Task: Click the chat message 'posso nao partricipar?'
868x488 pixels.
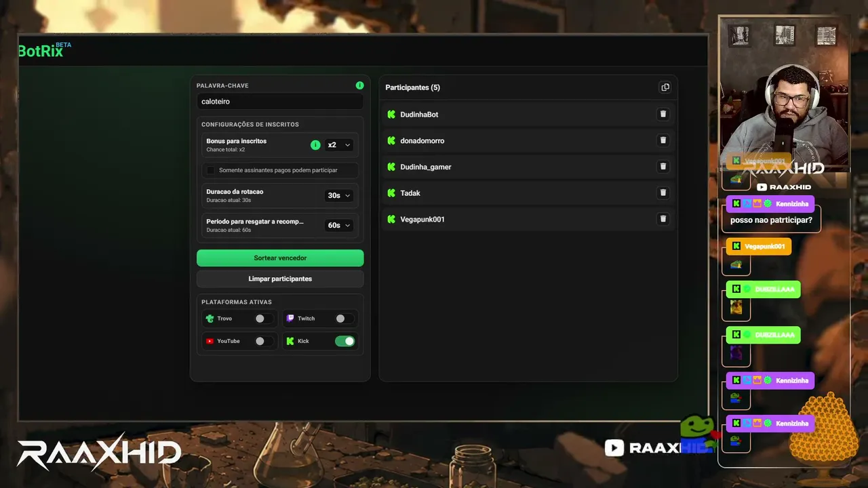Action: coord(771,220)
